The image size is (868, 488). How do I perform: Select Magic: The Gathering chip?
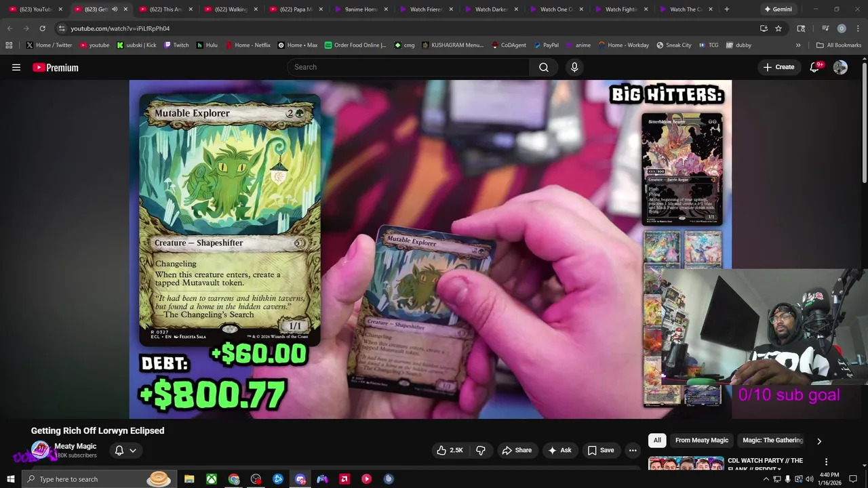[x=772, y=441]
